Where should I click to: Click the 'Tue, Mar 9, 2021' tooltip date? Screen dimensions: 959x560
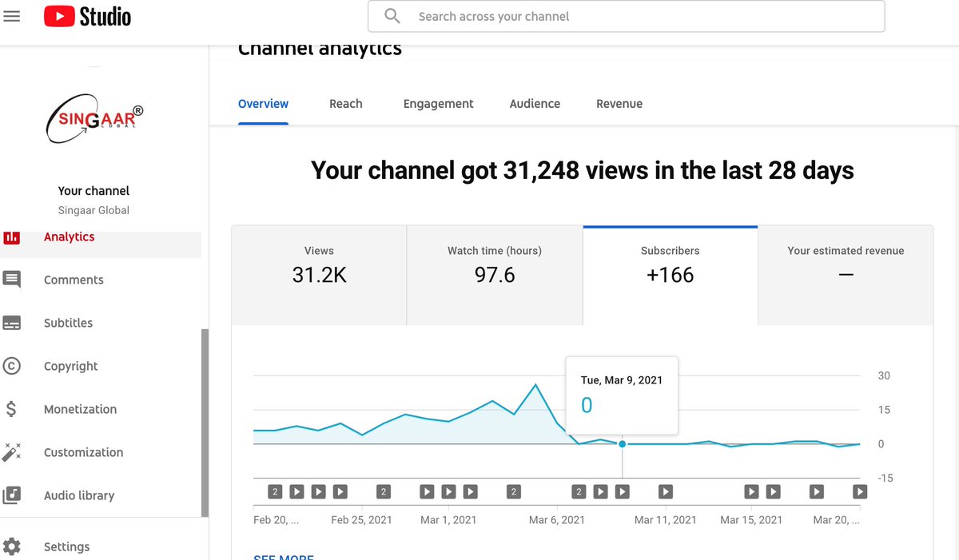tap(622, 380)
